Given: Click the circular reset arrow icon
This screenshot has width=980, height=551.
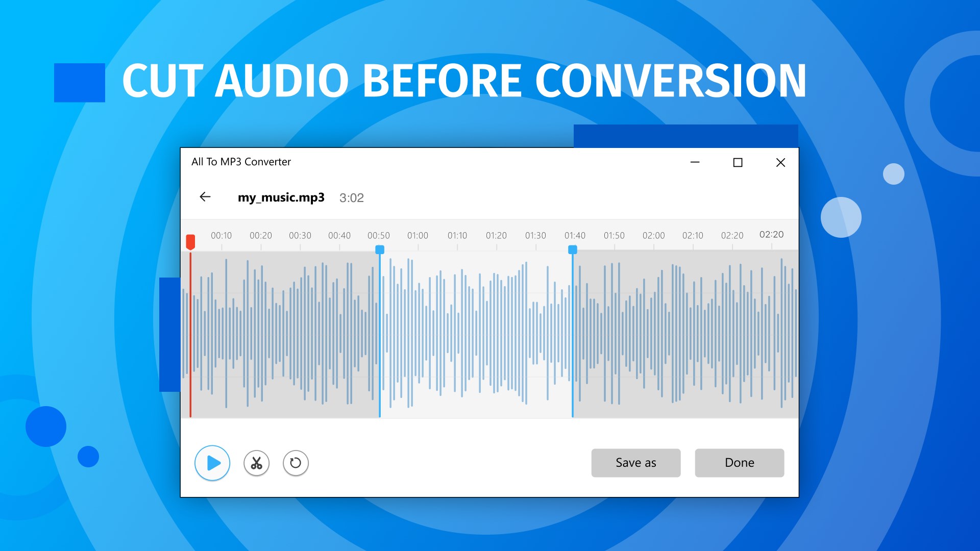Looking at the screenshot, I should pos(296,463).
